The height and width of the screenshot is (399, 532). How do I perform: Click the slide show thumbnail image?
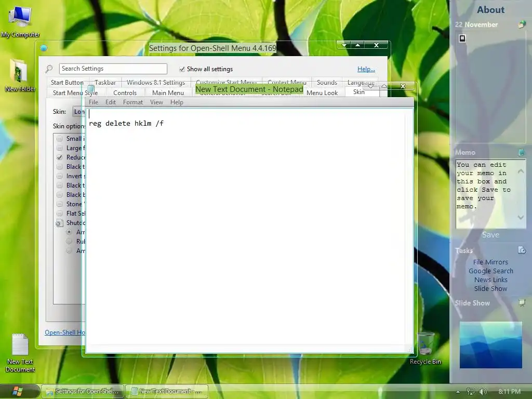(490, 345)
